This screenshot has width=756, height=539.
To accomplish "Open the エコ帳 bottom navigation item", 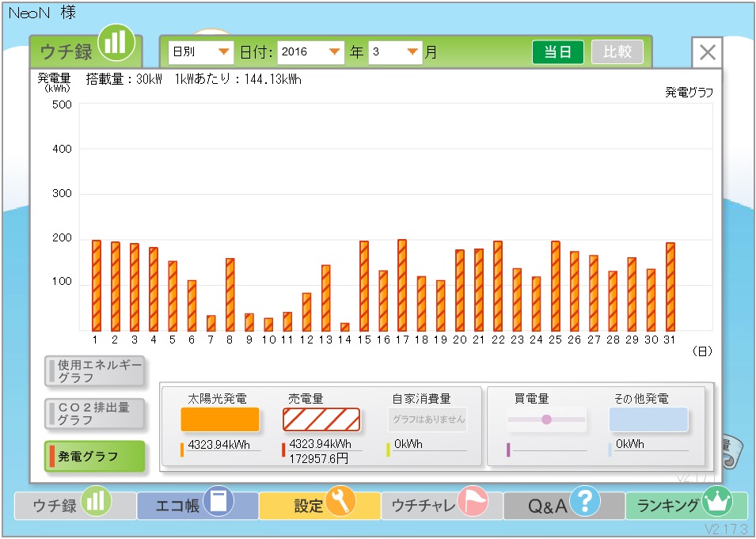I will pos(197,505).
